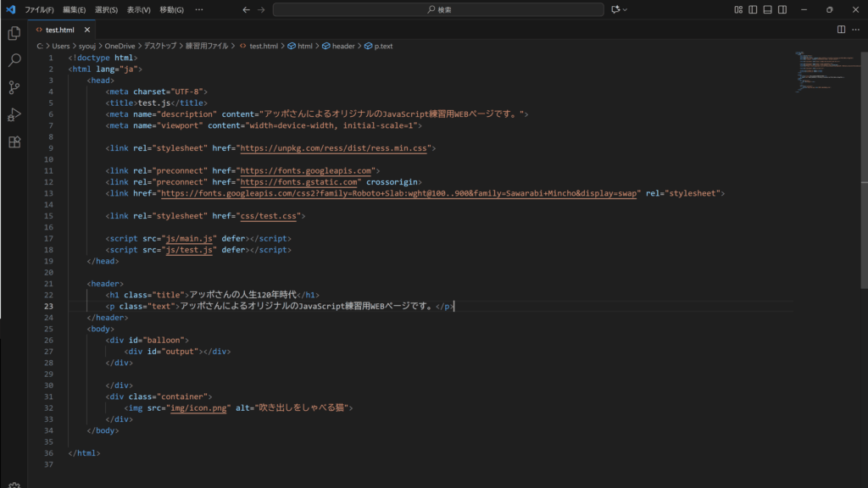The image size is (868, 488).
Task: Open the Extensions view
Action: pyautogui.click(x=14, y=141)
